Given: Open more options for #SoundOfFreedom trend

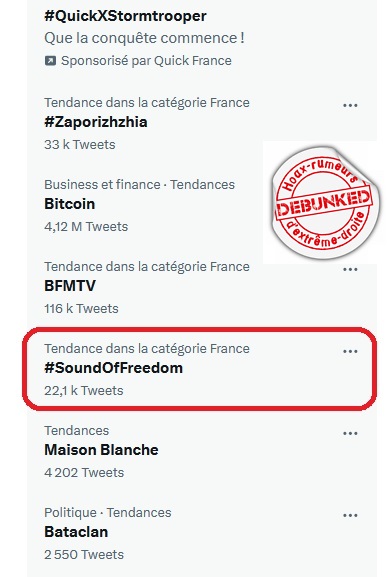Looking at the screenshot, I should click(350, 351).
